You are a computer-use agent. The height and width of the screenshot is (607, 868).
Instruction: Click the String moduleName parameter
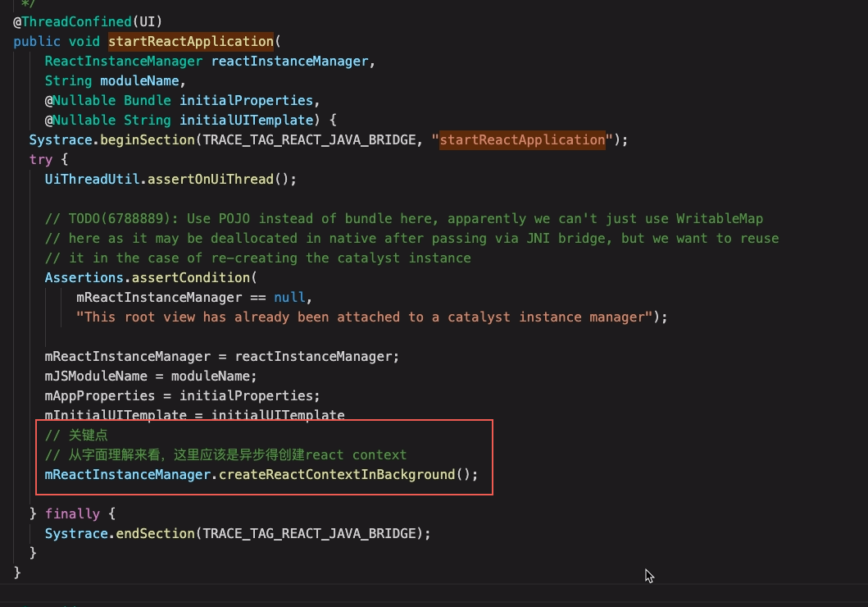pos(116,80)
